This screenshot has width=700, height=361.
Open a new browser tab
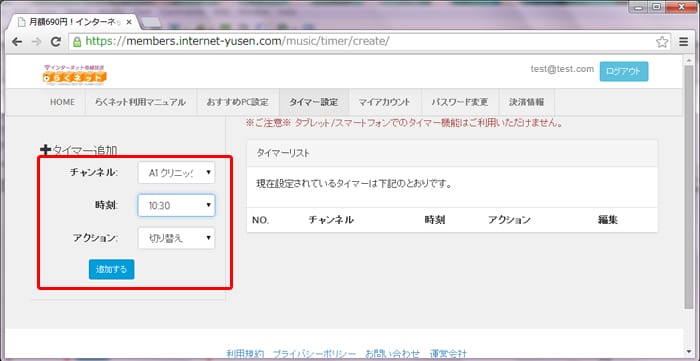(151, 22)
